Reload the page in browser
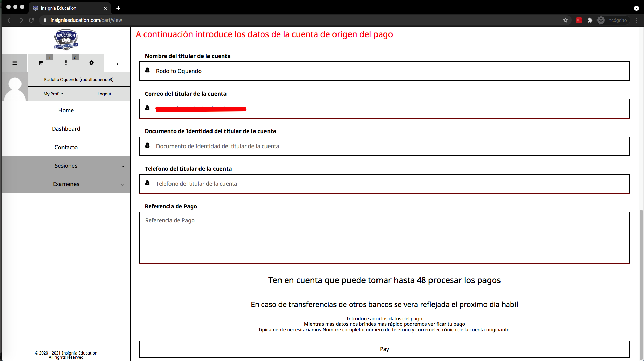Image resolution: width=644 pixels, height=361 pixels. tap(31, 20)
